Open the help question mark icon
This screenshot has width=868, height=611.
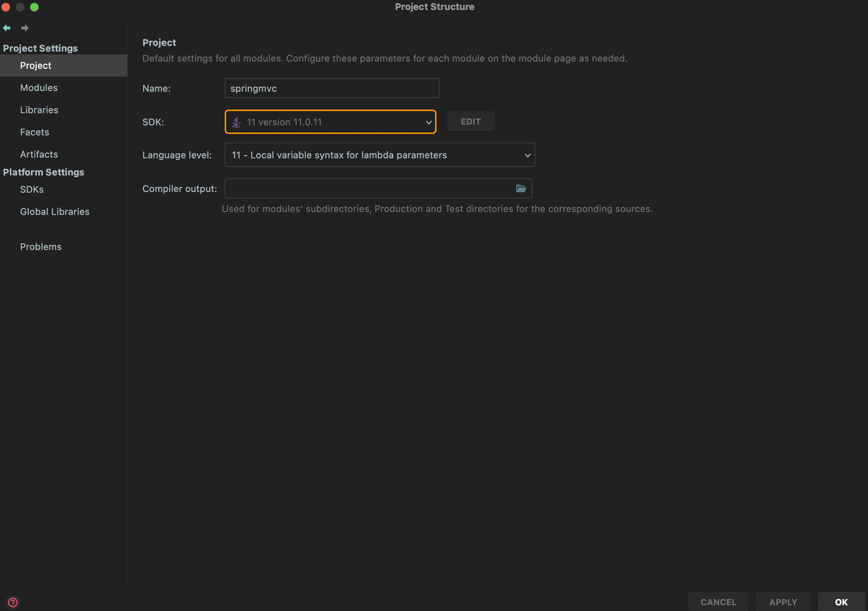[13, 602]
